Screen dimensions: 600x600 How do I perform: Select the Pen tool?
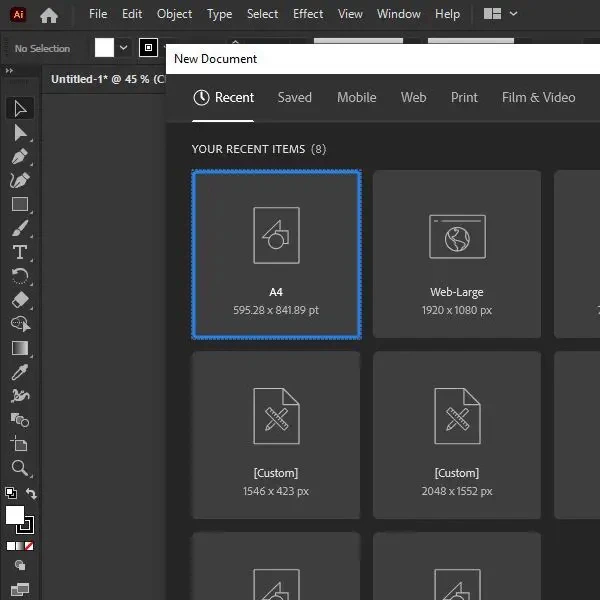(19, 156)
